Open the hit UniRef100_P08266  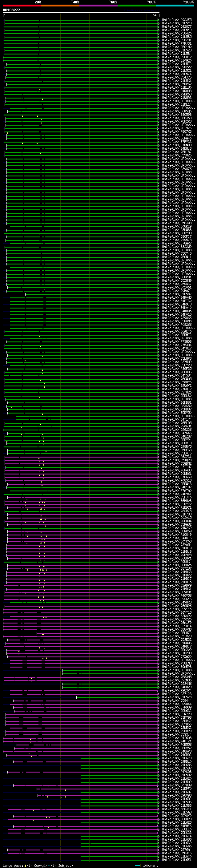tap(177, 325)
